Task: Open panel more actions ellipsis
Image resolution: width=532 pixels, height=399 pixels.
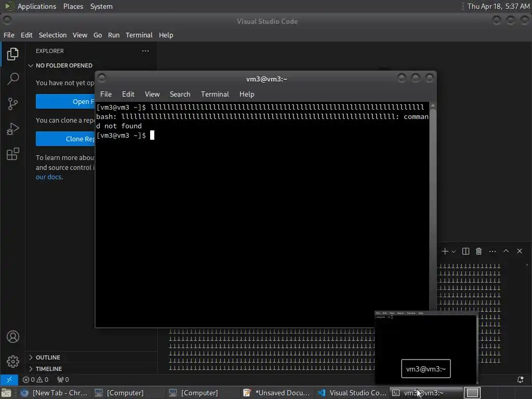Action: pyautogui.click(x=493, y=251)
